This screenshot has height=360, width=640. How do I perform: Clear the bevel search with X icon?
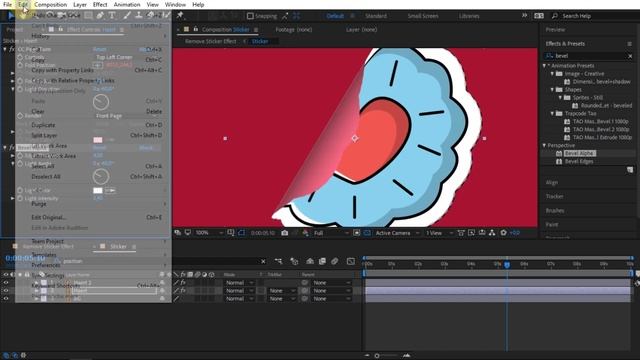(630, 56)
